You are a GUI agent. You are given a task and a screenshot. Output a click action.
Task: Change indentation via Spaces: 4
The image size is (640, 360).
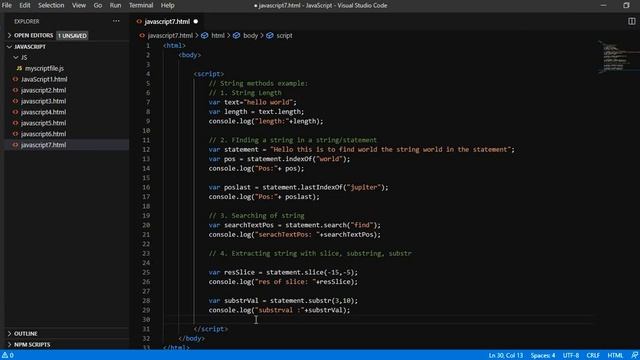click(543, 355)
